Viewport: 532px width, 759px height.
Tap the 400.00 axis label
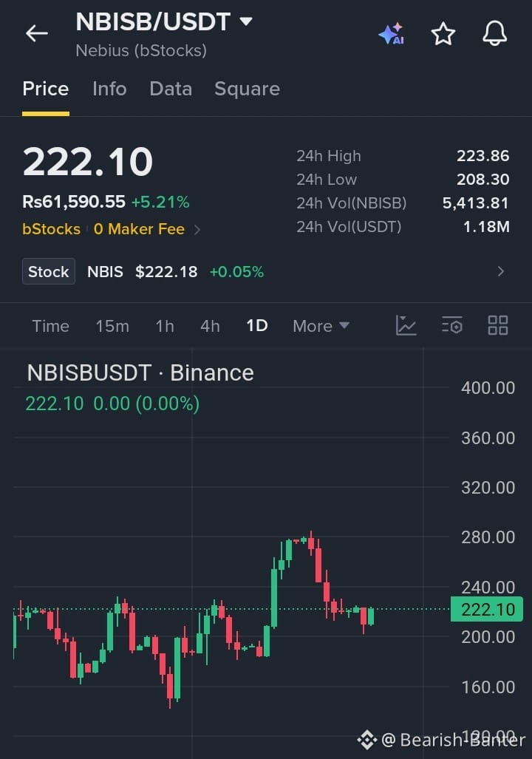[x=488, y=388]
